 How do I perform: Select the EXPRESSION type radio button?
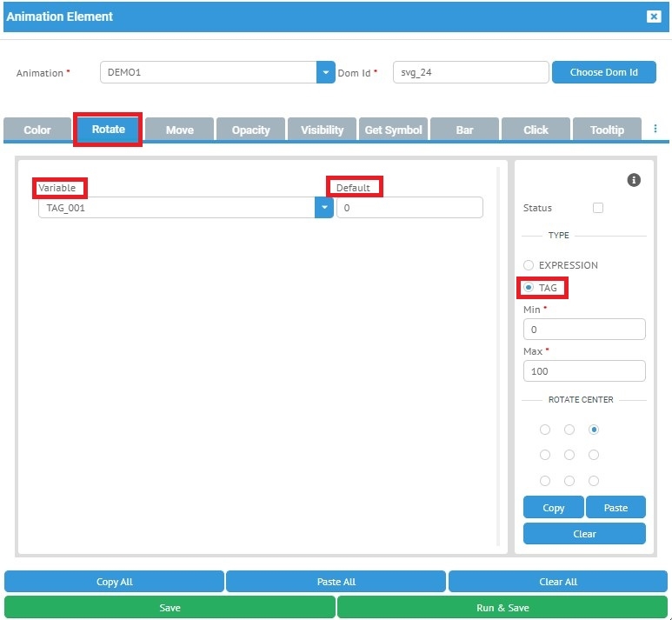coord(529,265)
